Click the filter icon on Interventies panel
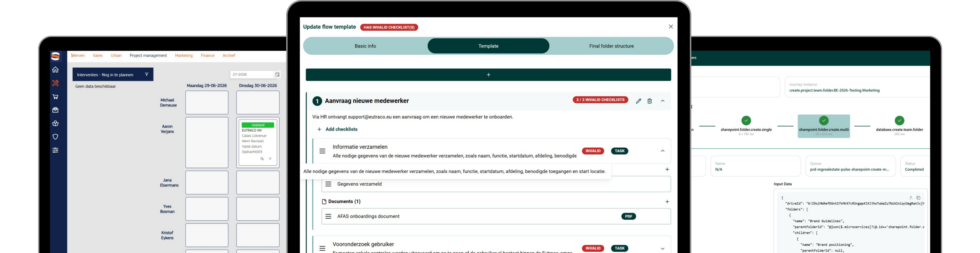 (x=147, y=74)
